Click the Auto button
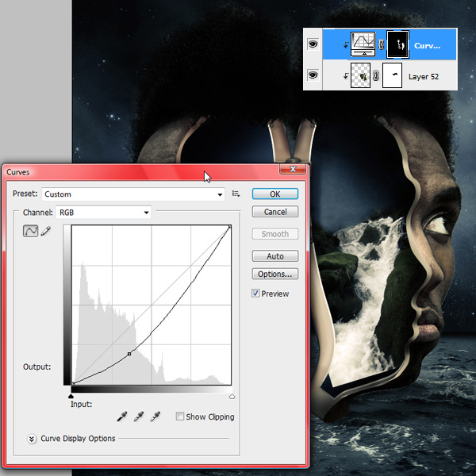 click(275, 256)
